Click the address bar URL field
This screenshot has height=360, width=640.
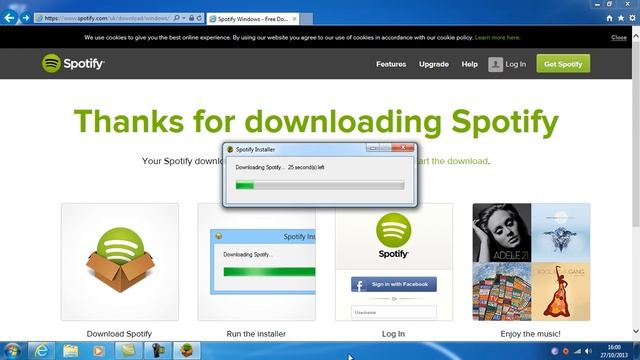tap(107, 18)
